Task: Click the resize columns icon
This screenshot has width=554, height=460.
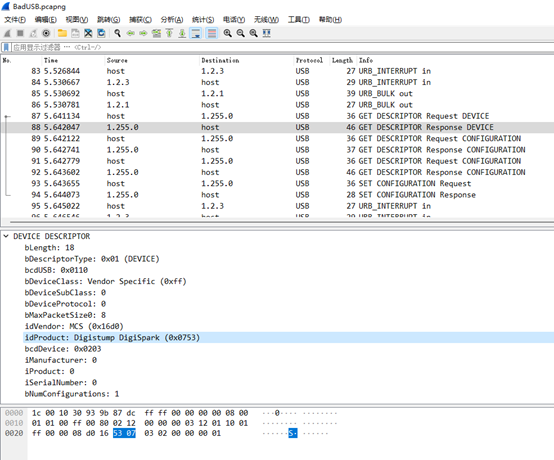Action: click(x=267, y=33)
